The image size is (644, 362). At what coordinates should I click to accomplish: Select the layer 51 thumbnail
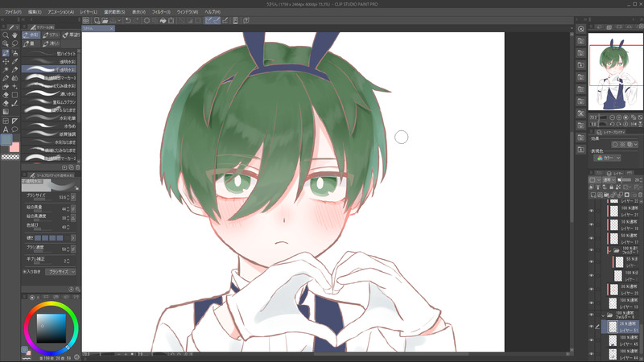click(613, 327)
